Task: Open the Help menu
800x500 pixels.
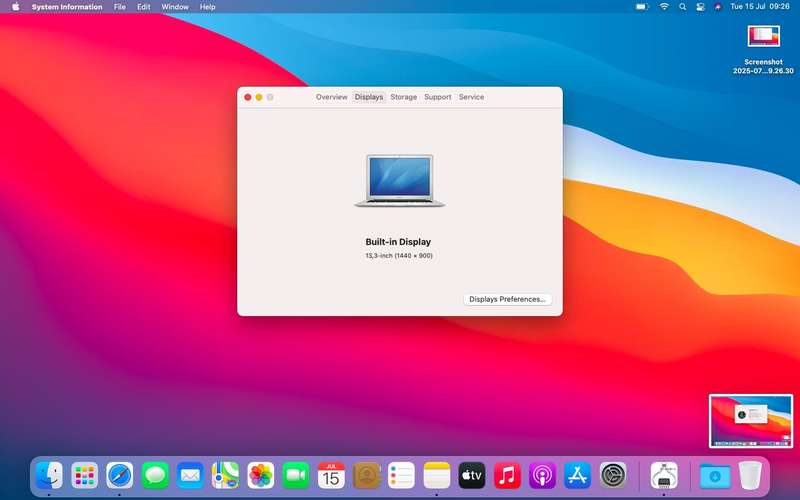Action: tap(208, 7)
